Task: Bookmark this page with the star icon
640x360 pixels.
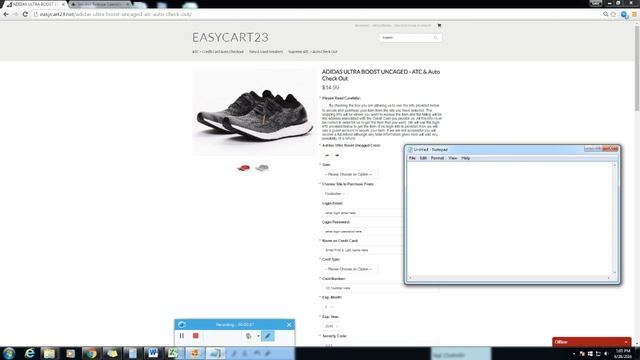Action: 613,14
